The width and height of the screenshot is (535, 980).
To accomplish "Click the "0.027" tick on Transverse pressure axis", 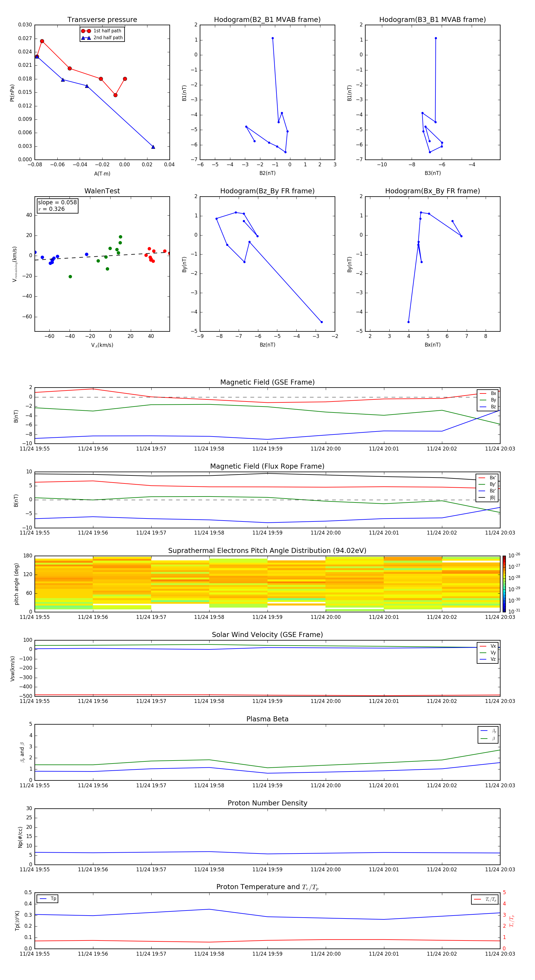I will coord(25,38).
